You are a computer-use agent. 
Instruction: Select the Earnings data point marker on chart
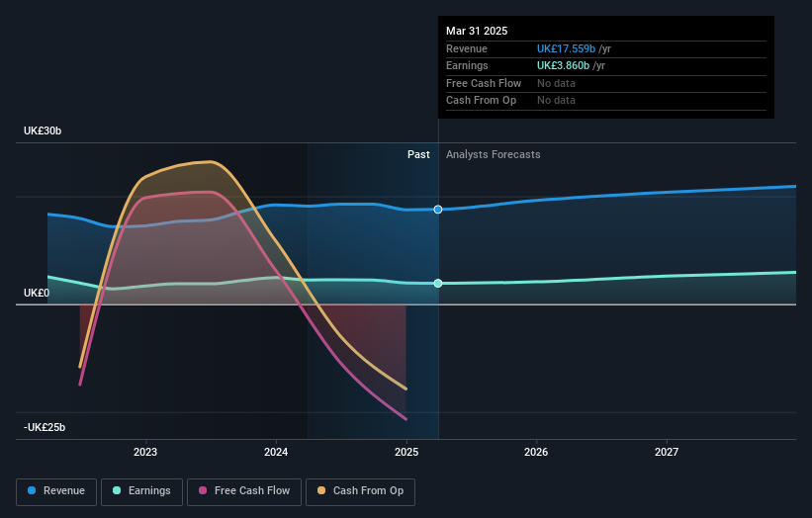coord(438,283)
